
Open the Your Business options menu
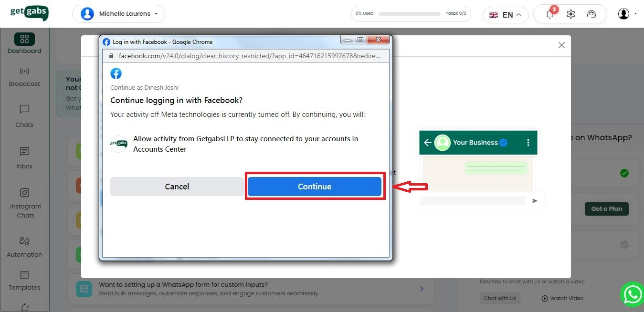tap(528, 142)
